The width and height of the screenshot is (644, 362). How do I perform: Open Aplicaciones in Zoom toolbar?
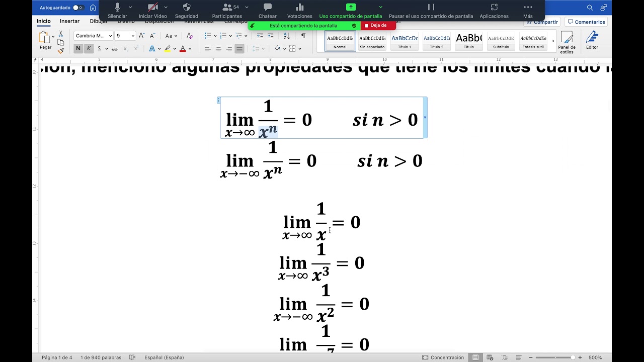click(494, 11)
